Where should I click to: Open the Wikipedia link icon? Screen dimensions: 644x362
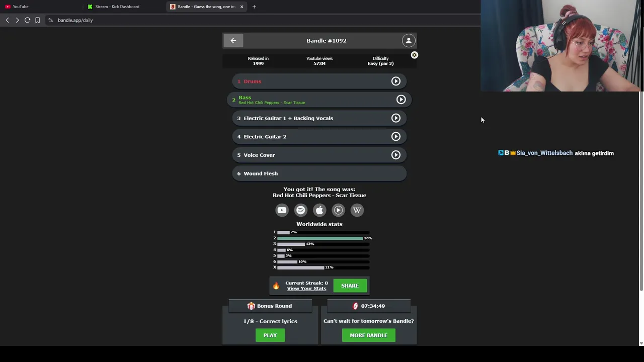coord(357,210)
